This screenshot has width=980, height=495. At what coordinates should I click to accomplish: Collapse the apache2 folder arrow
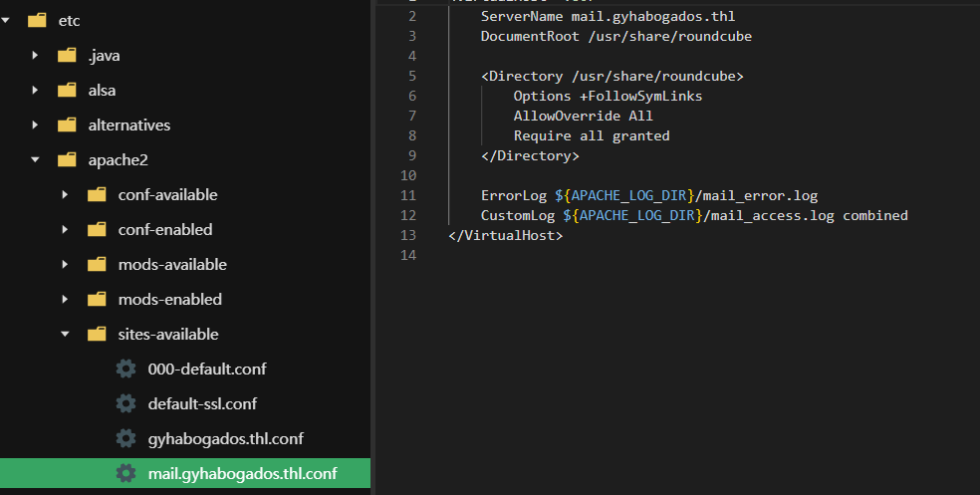click(36, 160)
